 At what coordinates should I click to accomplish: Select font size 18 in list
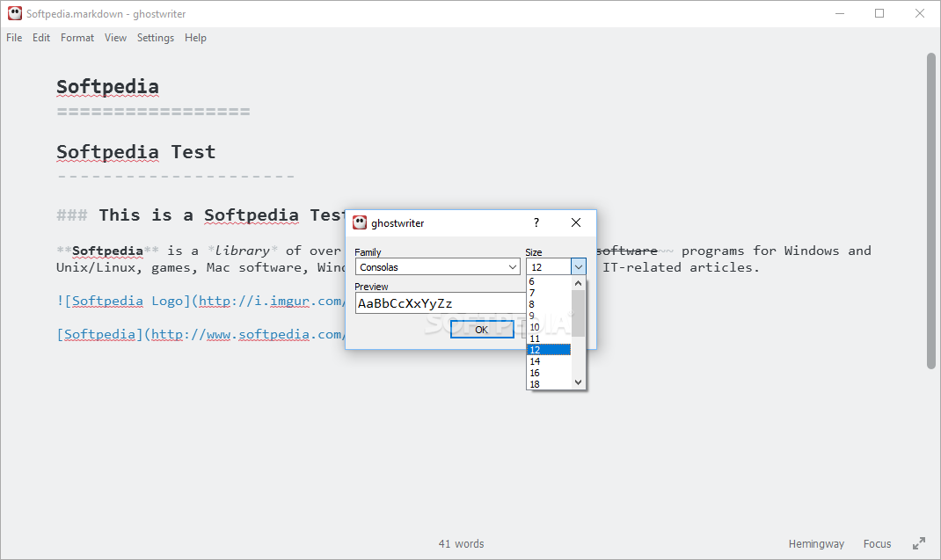tap(549, 384)
